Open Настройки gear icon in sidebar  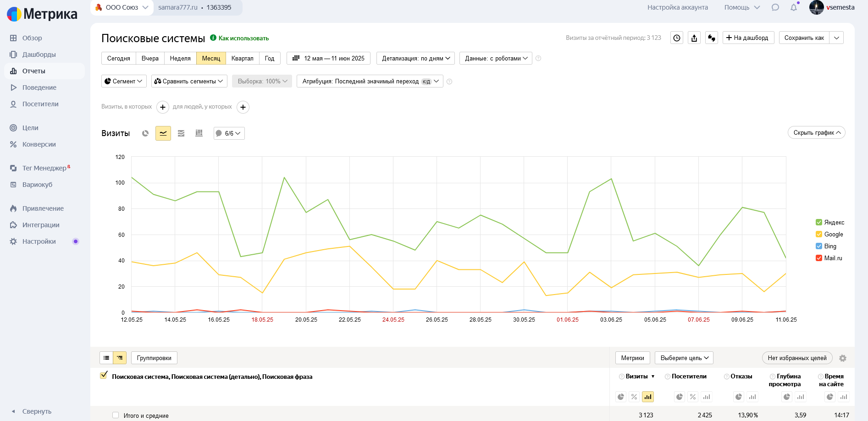pyautogui.click(x=13, y=241)
